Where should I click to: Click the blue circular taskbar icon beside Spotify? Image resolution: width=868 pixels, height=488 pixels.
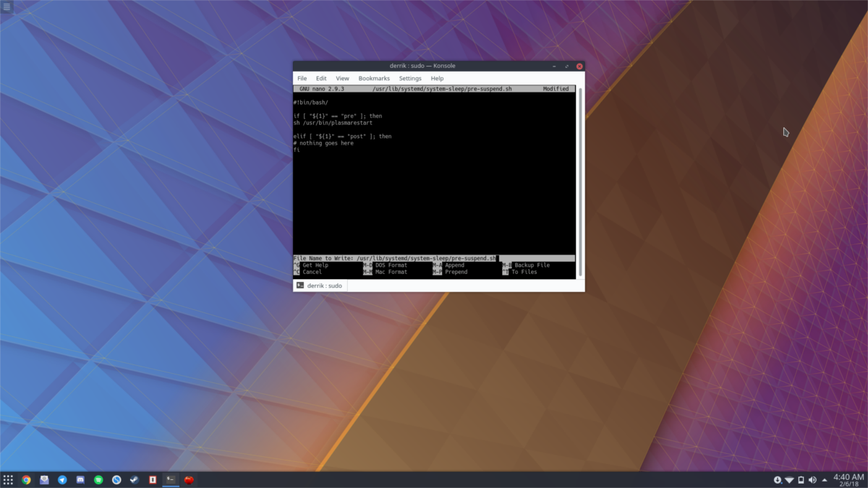pos(116,479)
